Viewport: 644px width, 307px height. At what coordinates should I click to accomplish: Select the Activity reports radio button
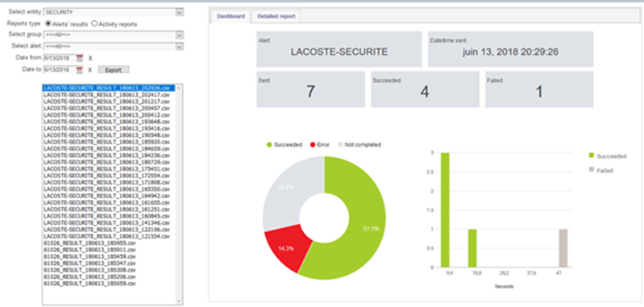pyautogui.click(x=94, y=24)
